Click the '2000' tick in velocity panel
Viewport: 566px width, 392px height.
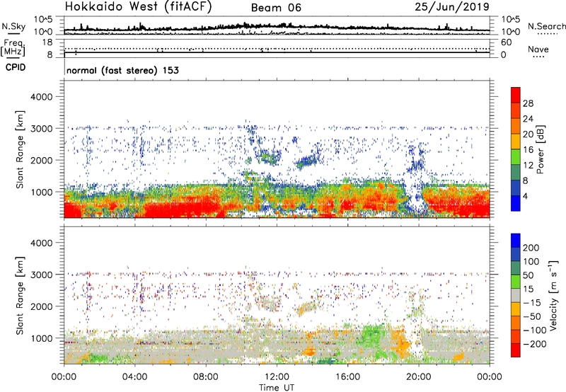tap(42, 306)
